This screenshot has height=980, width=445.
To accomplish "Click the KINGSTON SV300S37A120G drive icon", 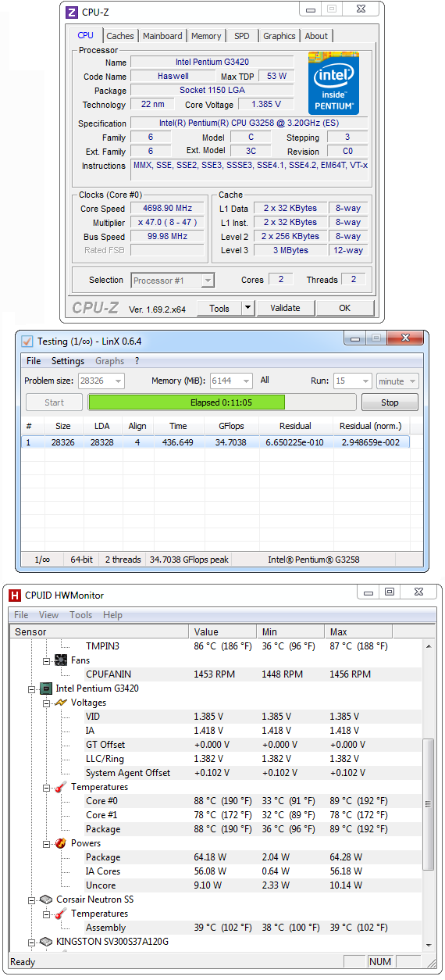I will (x=47, y=942).
